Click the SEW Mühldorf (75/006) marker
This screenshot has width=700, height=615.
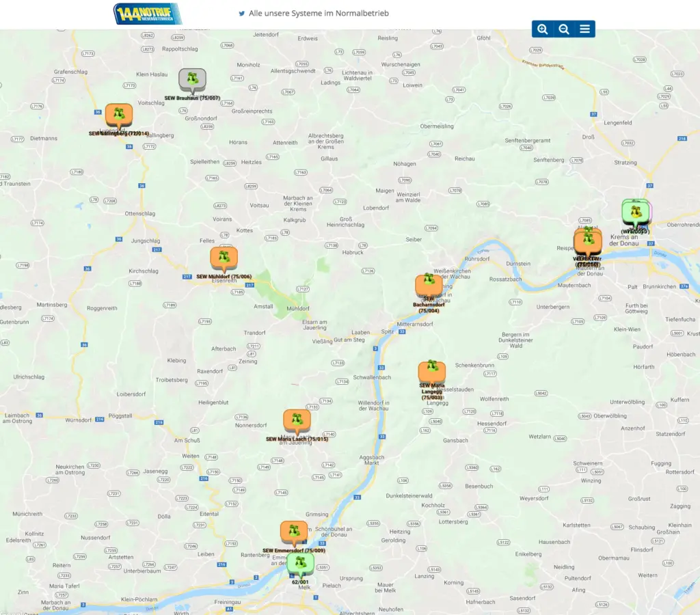click(x=224, y=258)
